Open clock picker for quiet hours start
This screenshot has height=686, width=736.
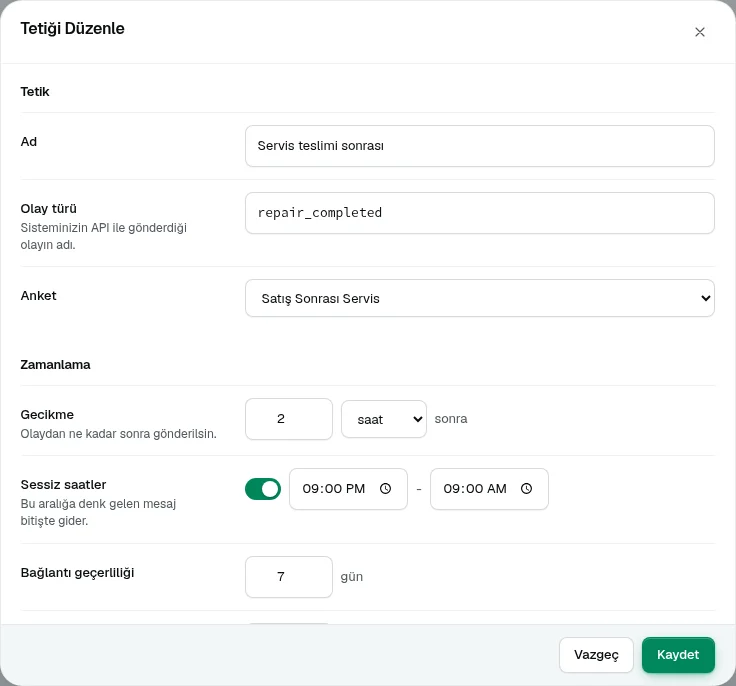(x=385, y=489)
